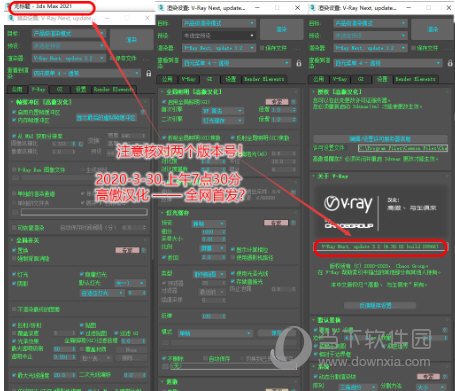This screenshot has width=455, height=391.
Task: Open 首次引擎 dropdown showing BF 算法
Action: pyautogui.click(x=223, y=111)
